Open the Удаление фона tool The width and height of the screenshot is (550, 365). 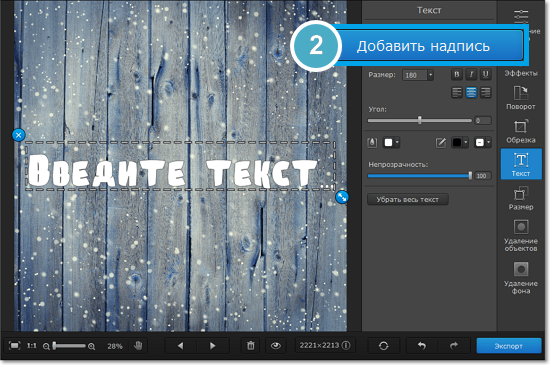click(x=521, y=278)
